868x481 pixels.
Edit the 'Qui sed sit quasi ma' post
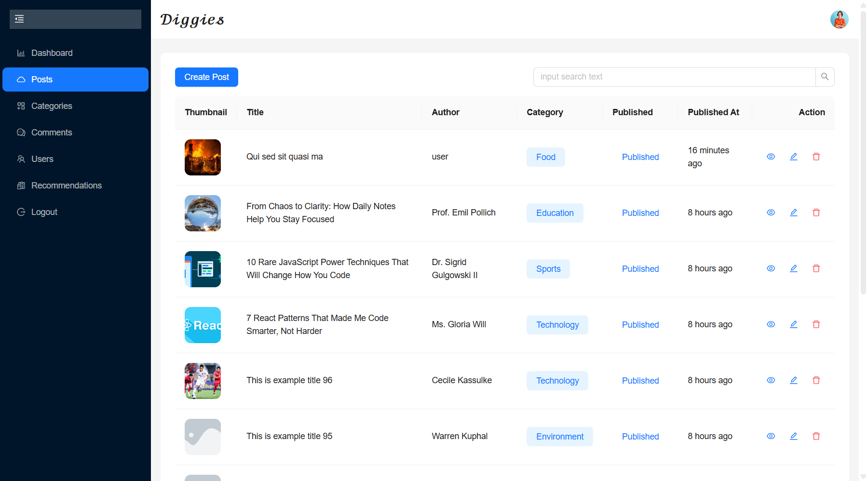click(x=793, y=157)
